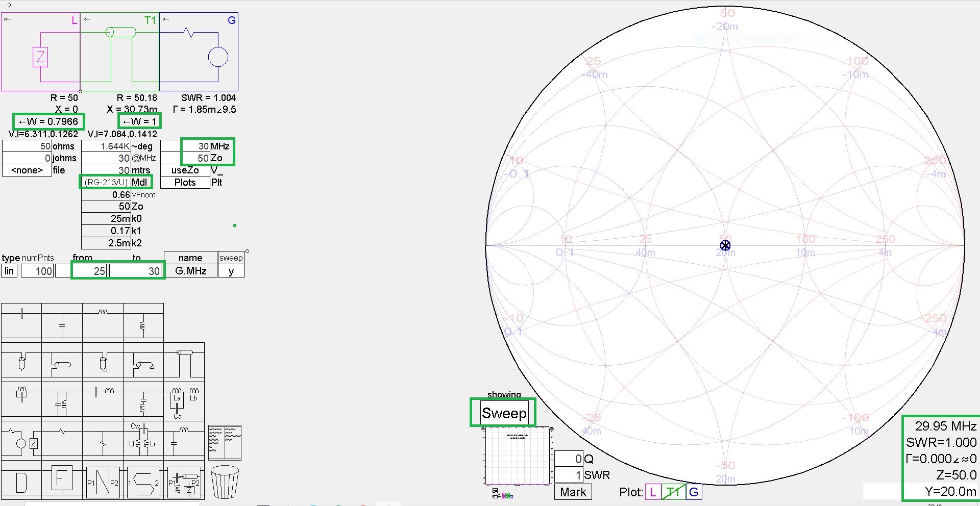Screen dimensions: 980x506
Task: Open the (RG-213/U) cable model selector
Action: pos(106,182)
